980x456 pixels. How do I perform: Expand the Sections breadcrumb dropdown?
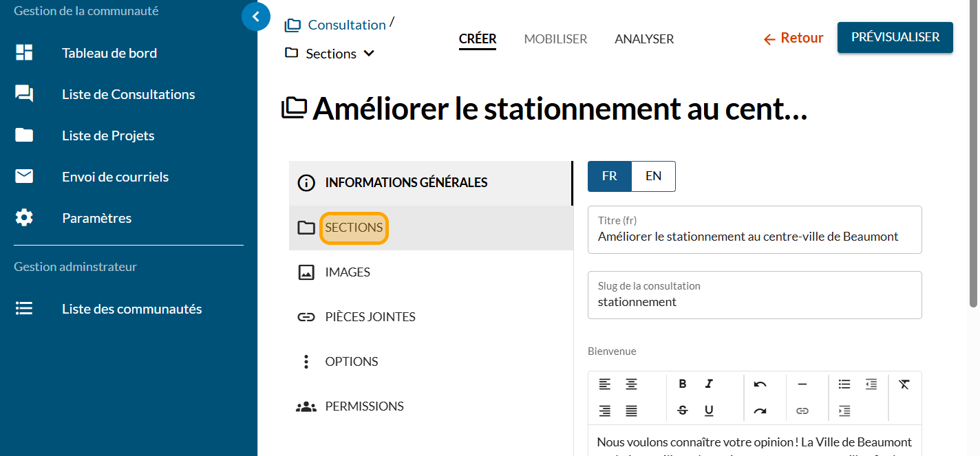tap(369, 54)
